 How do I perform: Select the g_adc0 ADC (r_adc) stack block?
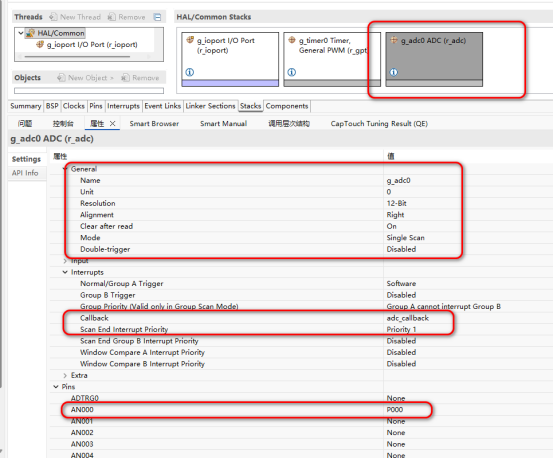pos(434,59)
